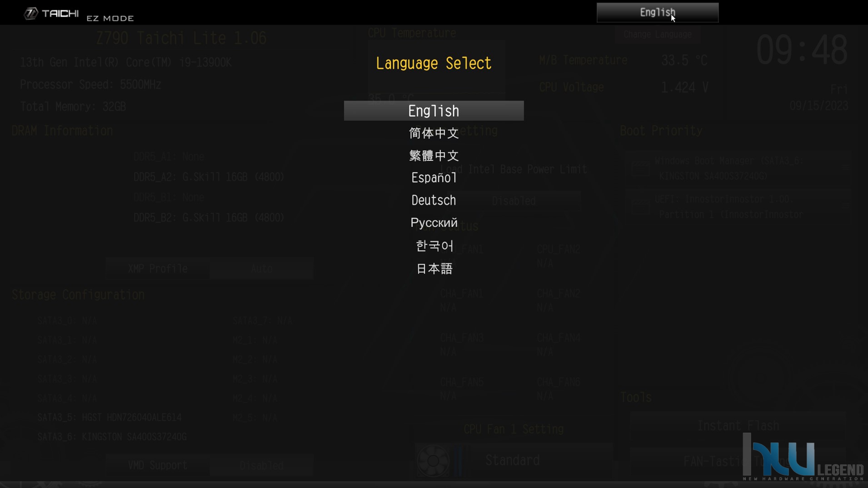Click the Instant Flash tool button
This screenshot has width=868, height=488.
click(738, 426)
